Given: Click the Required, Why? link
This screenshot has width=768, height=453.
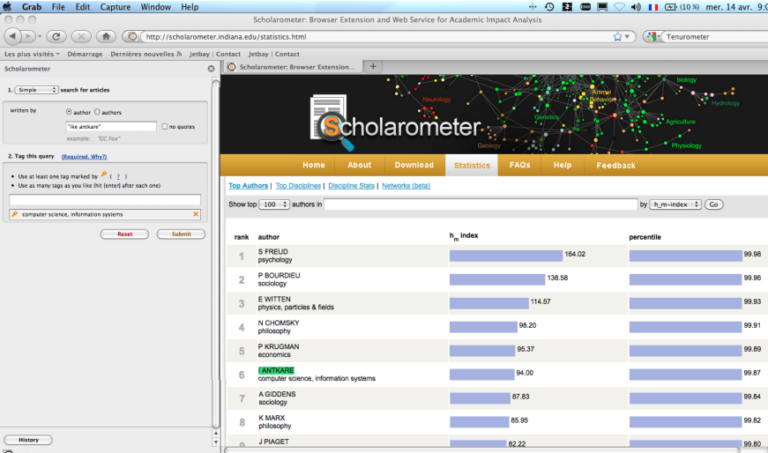Looking at the screenshot, I should click(x=84, y=157).
